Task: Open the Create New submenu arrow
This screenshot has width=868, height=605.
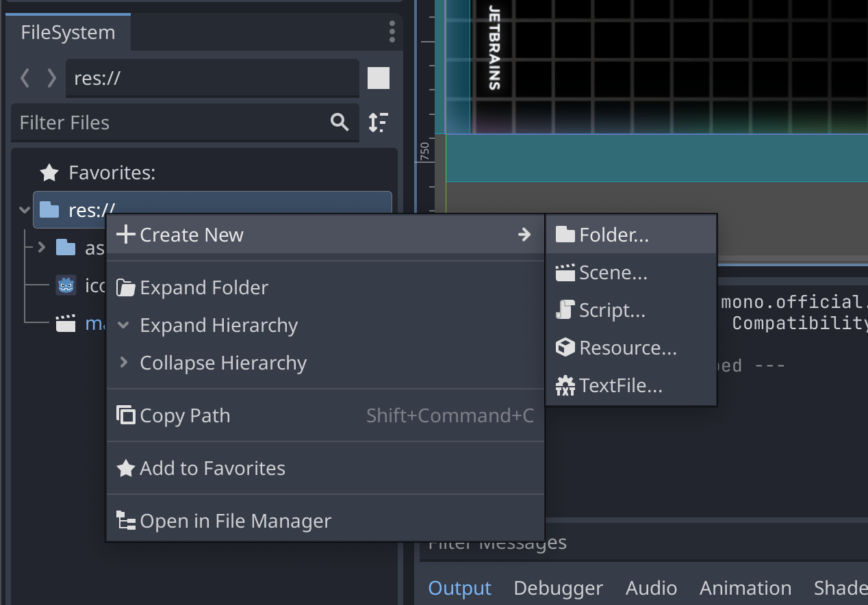Action: [524, 235]
